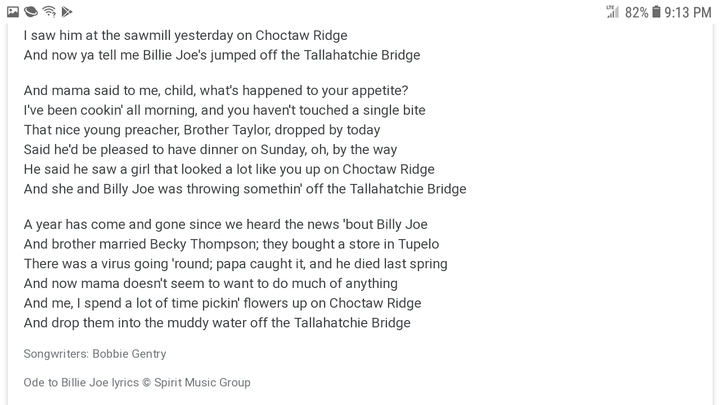
Task: Tap the second status bar notification icon
Action: (x=31, y=11)
